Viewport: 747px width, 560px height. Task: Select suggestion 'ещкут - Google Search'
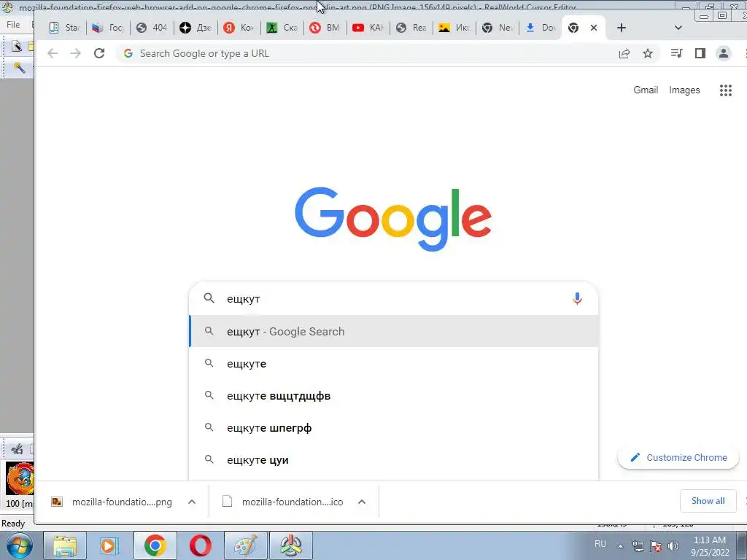point(393,332)
